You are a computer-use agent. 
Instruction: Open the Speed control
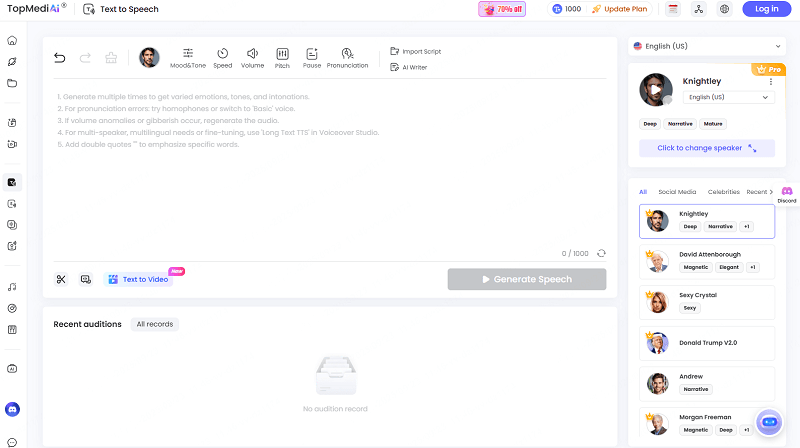pos(222,58)
